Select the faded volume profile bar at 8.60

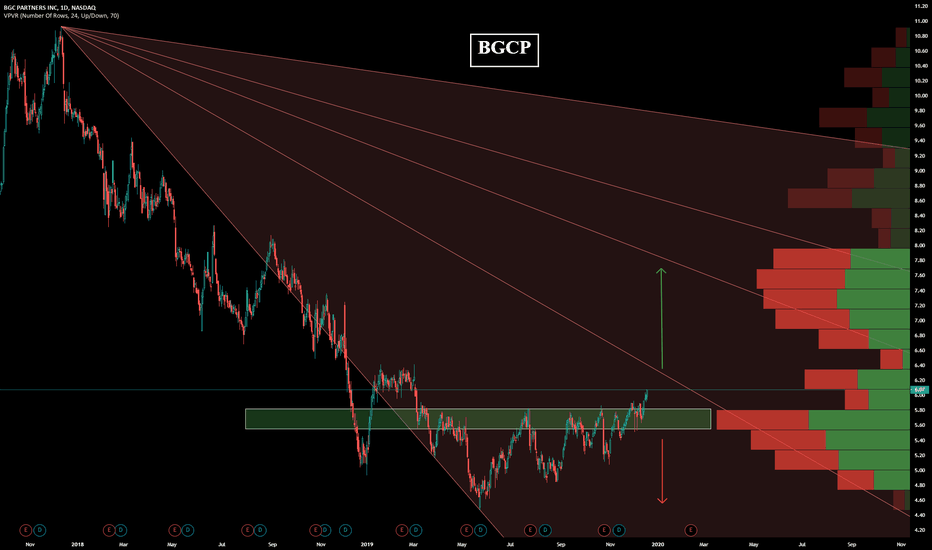(849, 199)
